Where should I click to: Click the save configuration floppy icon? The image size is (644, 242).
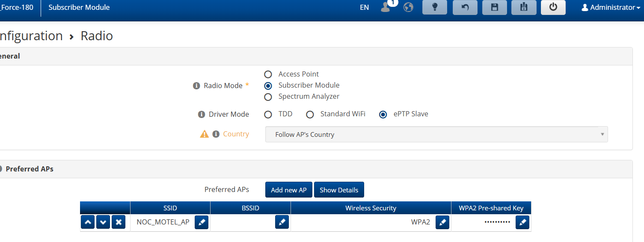click(x=494, y=7)
